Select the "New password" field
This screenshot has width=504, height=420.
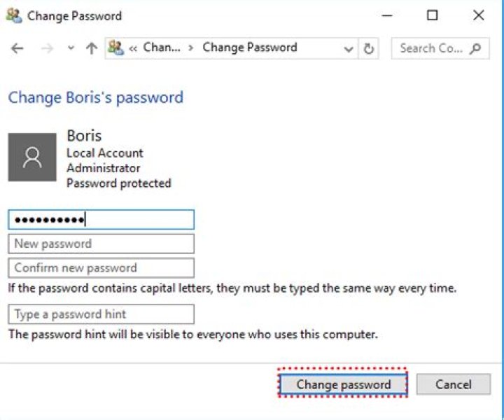coord(101,244)
